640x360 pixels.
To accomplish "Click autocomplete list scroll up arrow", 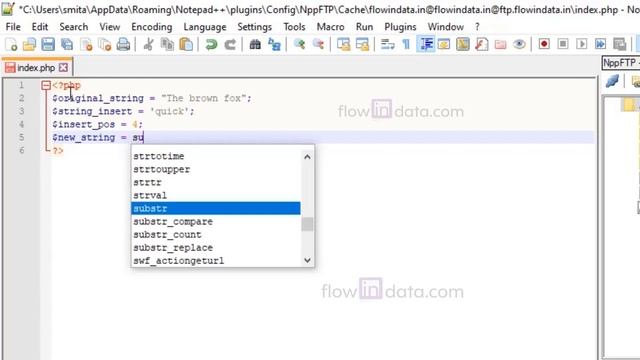I will 307,156.
